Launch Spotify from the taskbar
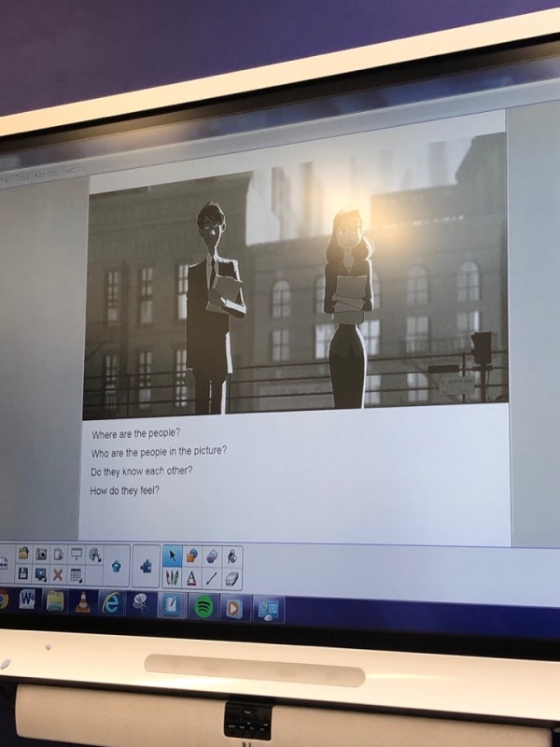Screen dimensions: 560x747 coord(203,607)
